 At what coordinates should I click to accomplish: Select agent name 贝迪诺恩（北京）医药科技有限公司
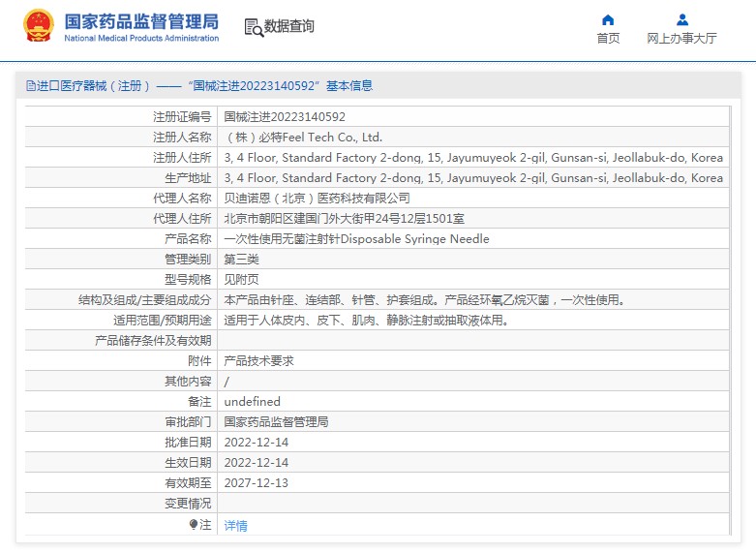point(317,199)
